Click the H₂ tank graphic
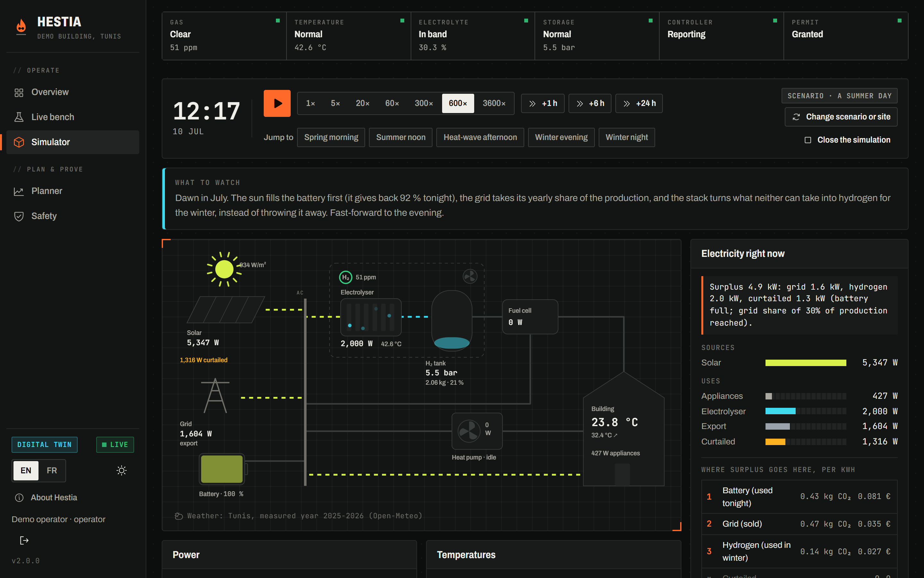Image resolution: width=924 pixels, height=578 pixels. tap(452, 320)
